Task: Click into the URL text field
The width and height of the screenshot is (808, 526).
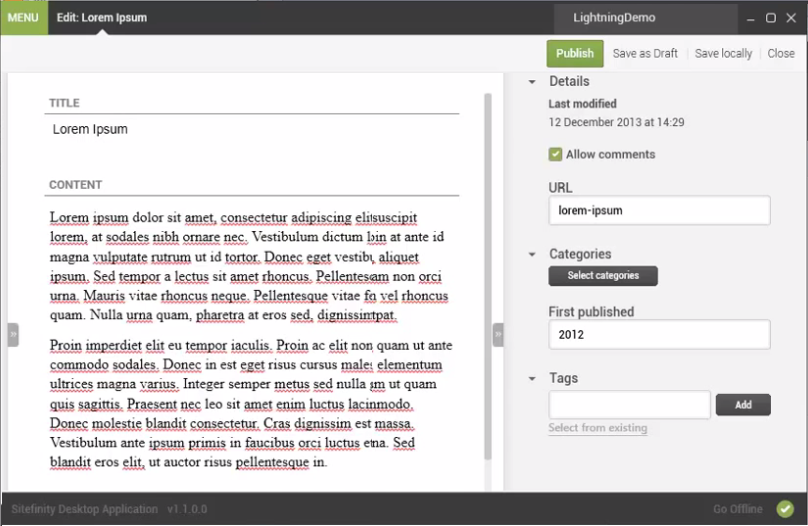Action: pos(659,210)
